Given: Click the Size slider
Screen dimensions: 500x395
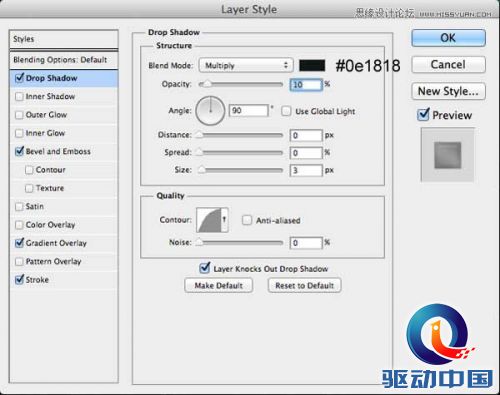Looking at the screenshot, I should (241, 170).
